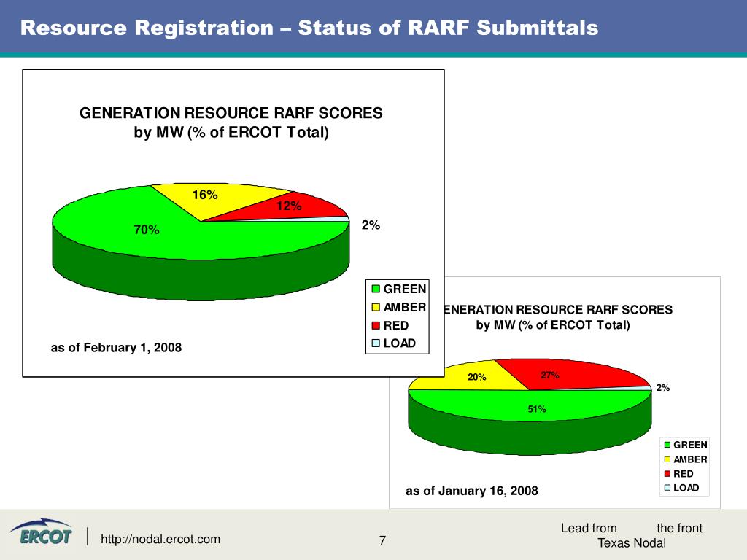
Task: Select the 70% label on February pie
Action: 146,230
